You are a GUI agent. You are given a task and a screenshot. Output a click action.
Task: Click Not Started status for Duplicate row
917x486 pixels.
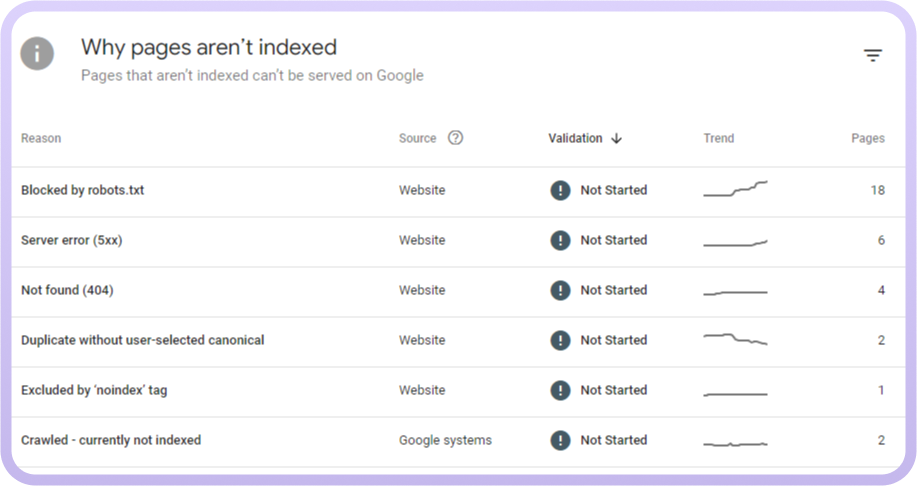613,340
